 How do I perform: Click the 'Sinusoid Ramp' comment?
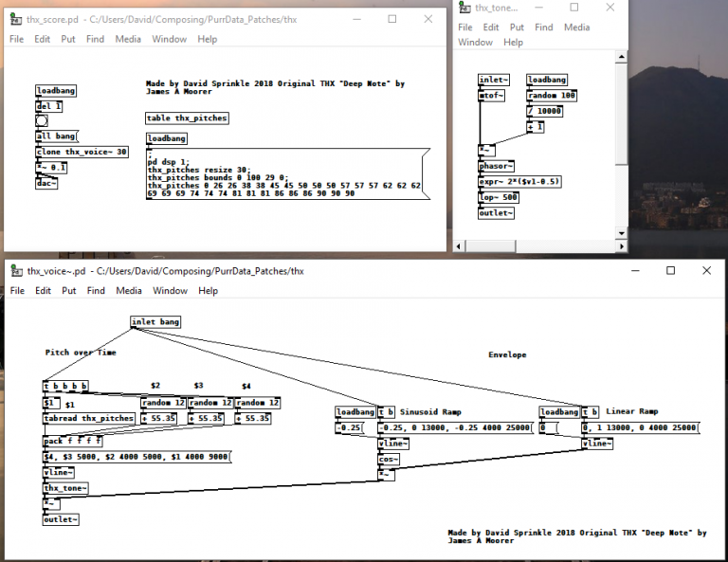coord(430,412)
